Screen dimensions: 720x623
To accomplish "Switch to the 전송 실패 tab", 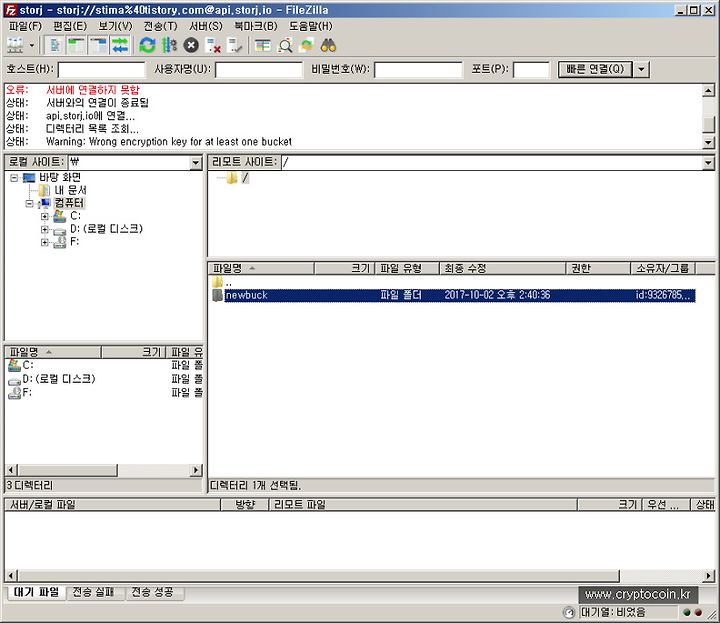I will pos(94,593).
